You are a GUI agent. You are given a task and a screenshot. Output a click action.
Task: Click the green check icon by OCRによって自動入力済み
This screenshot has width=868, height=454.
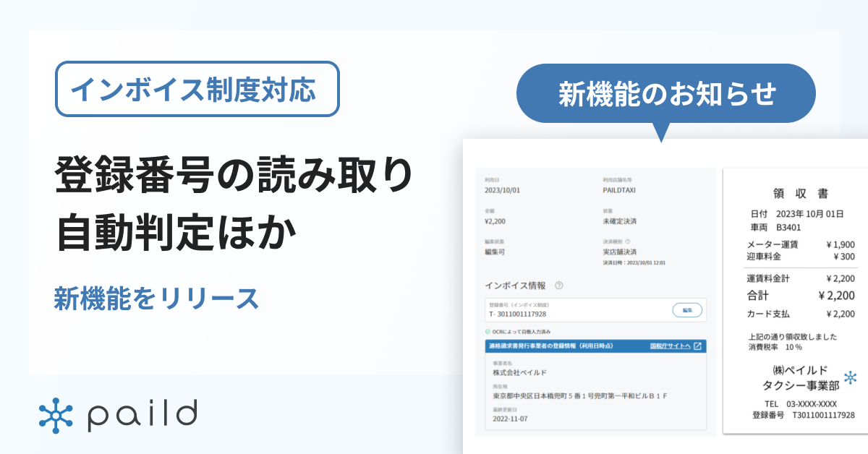(x=488, y=331)
